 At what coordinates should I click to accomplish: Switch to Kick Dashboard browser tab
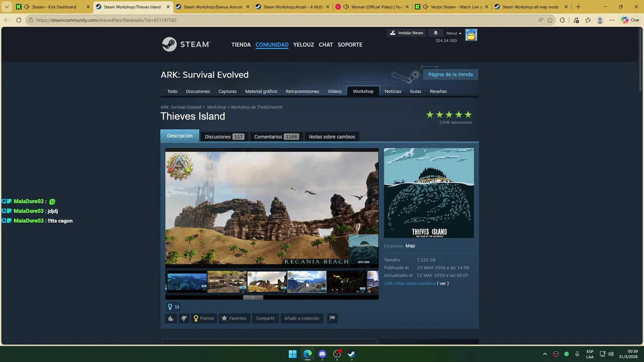click(53, 7)
